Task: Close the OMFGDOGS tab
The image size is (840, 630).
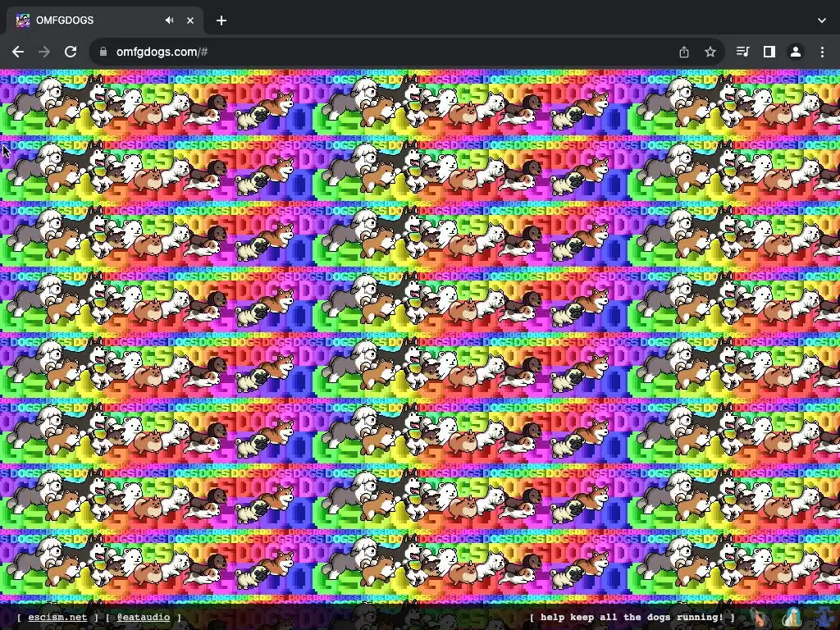Action: 190,21
